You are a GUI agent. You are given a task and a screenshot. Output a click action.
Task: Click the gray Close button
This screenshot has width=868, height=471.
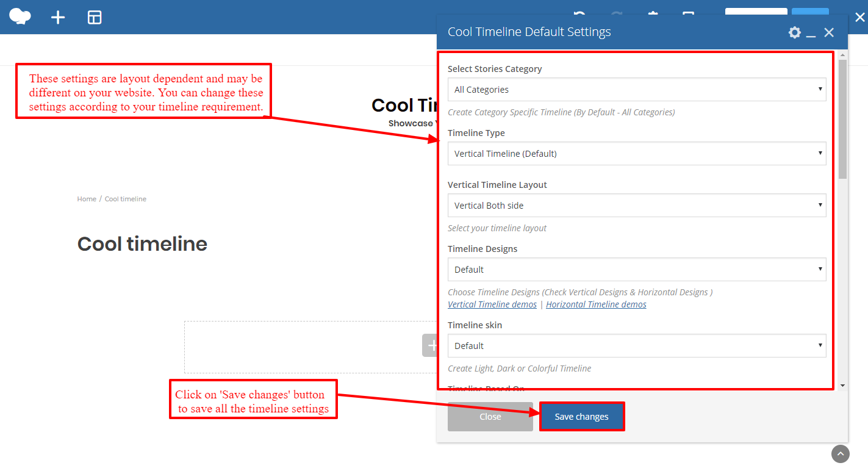(x=490, y=417)
